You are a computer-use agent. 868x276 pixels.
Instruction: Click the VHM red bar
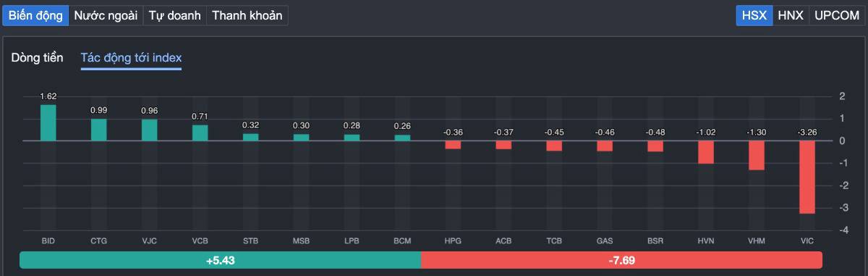click(757, 155)
